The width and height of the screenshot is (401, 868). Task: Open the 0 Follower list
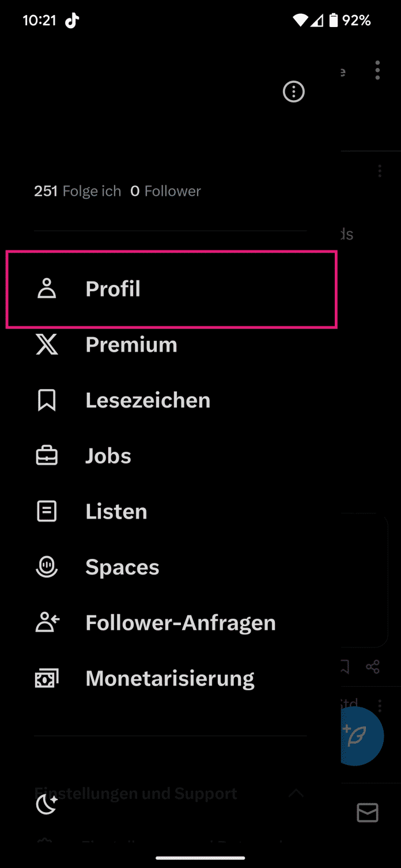166,191
